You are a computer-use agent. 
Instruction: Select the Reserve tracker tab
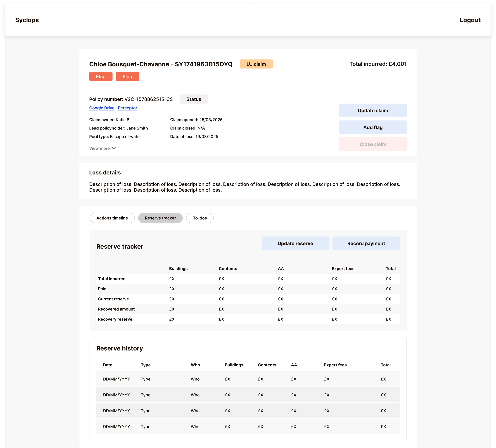[160, 218]
